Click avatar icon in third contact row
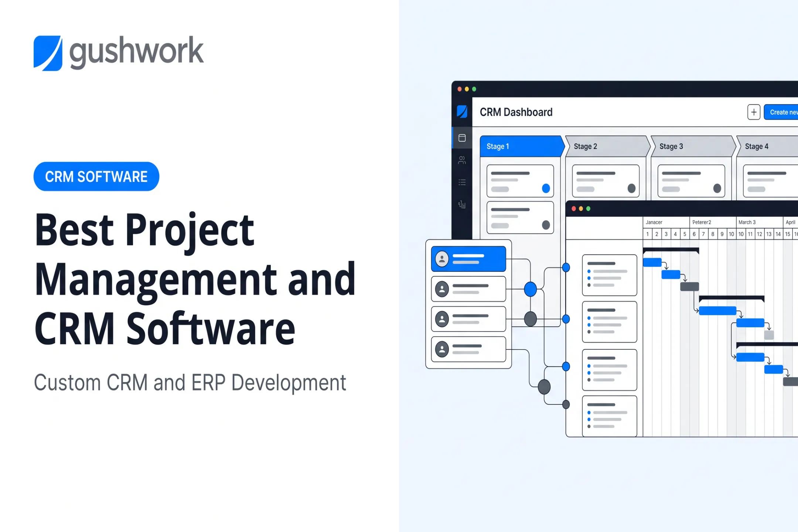 coord(442,319)
